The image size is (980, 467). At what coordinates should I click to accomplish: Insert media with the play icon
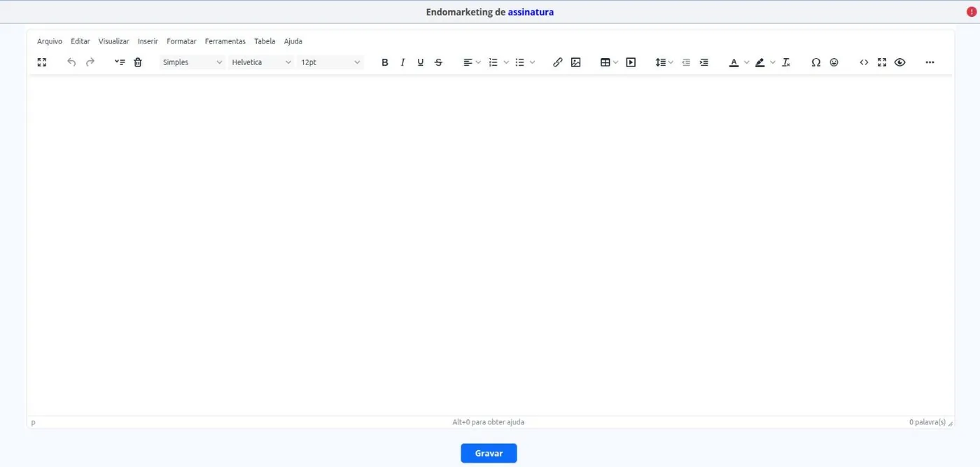point(631,62)
